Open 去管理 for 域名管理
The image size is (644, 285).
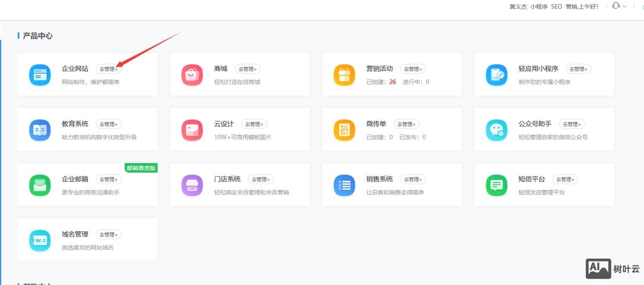[x=108, y=234]
